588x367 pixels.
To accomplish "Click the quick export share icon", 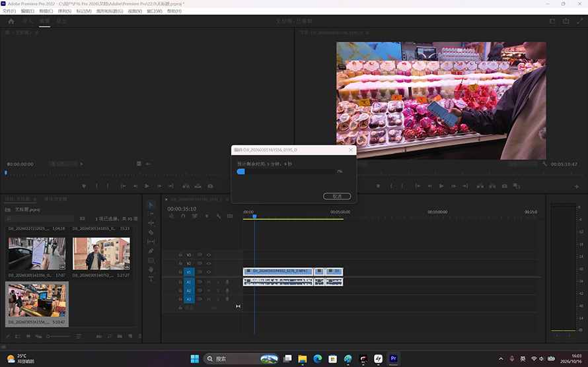I will point(566,21).
